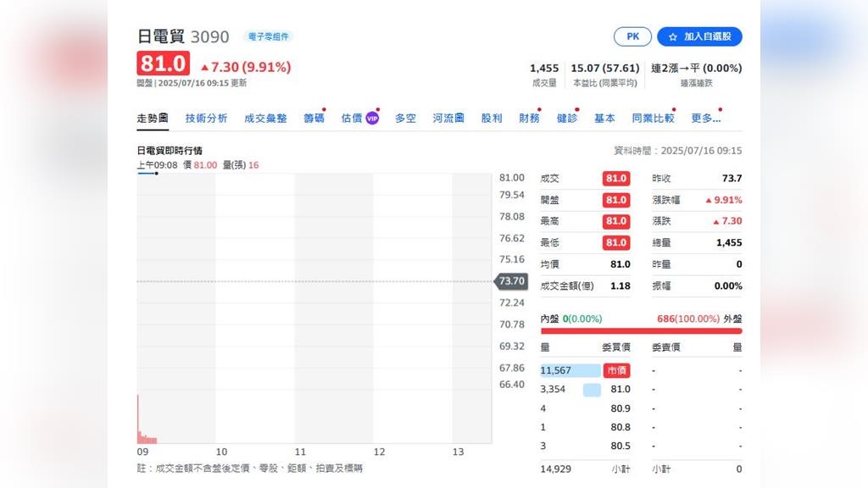Viewport: 868px width, 488px height.
Task: Open the 成交彙整 tab
Action: (265, 119)
